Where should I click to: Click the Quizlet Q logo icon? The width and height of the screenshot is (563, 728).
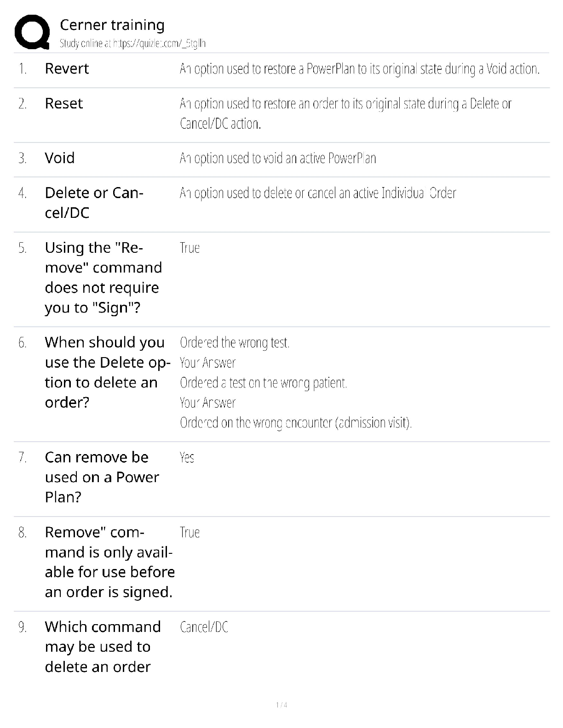coord(32,32)
